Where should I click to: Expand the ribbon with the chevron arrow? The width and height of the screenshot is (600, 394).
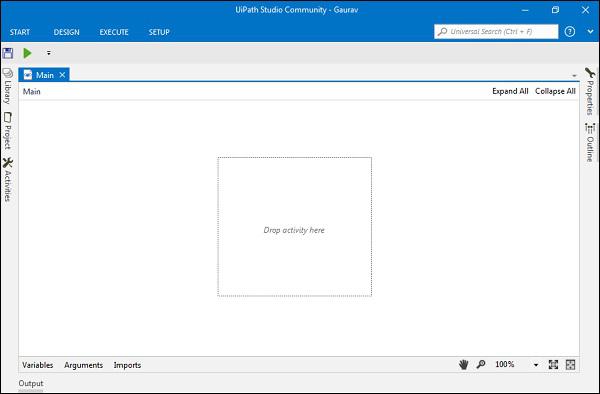tap(590, 32)
